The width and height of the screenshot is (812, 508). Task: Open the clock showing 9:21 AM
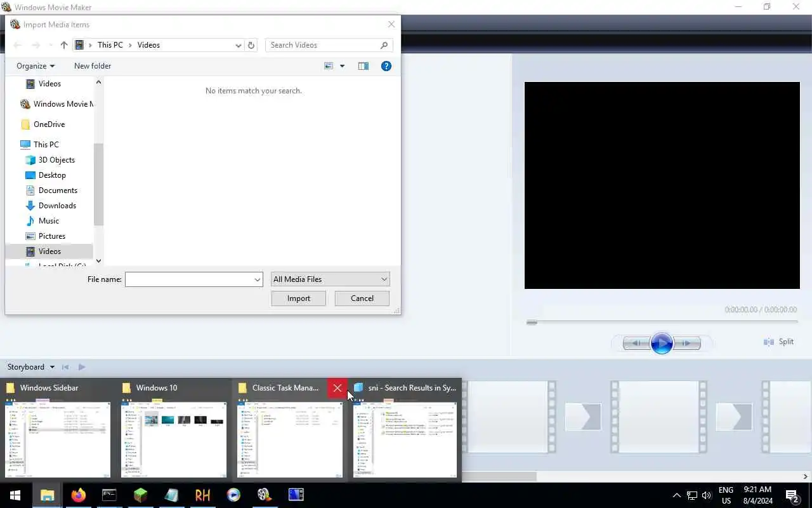757,495
